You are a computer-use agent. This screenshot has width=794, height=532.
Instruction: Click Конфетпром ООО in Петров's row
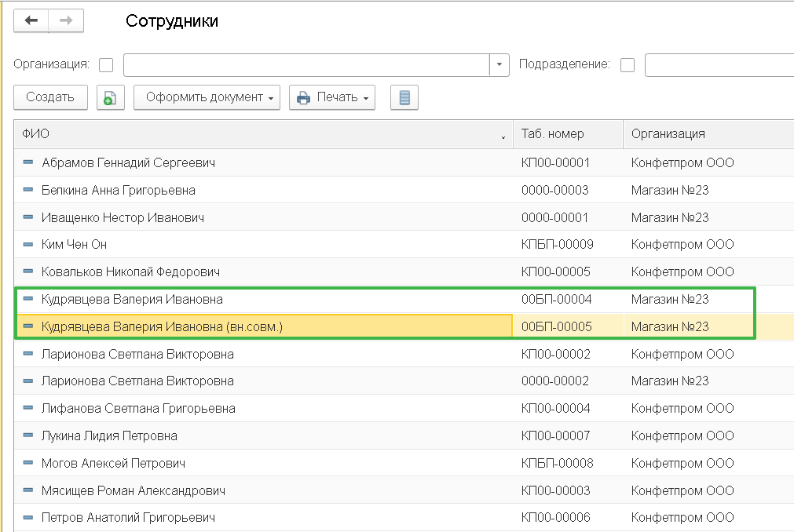(682, 517)
